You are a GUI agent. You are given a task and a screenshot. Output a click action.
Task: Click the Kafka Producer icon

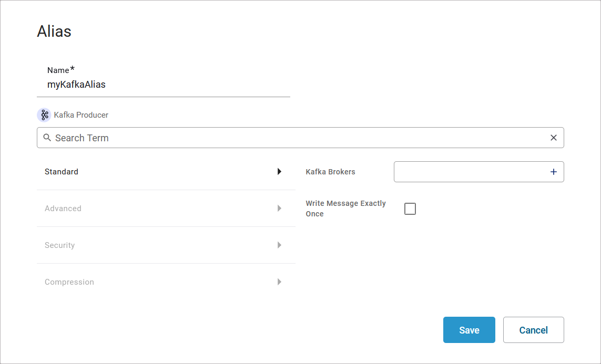44,115
